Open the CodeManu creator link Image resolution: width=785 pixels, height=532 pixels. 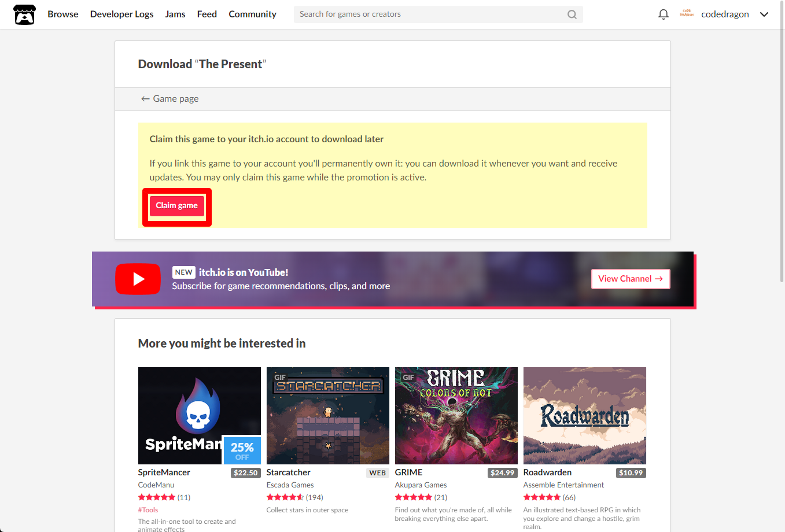156,485
